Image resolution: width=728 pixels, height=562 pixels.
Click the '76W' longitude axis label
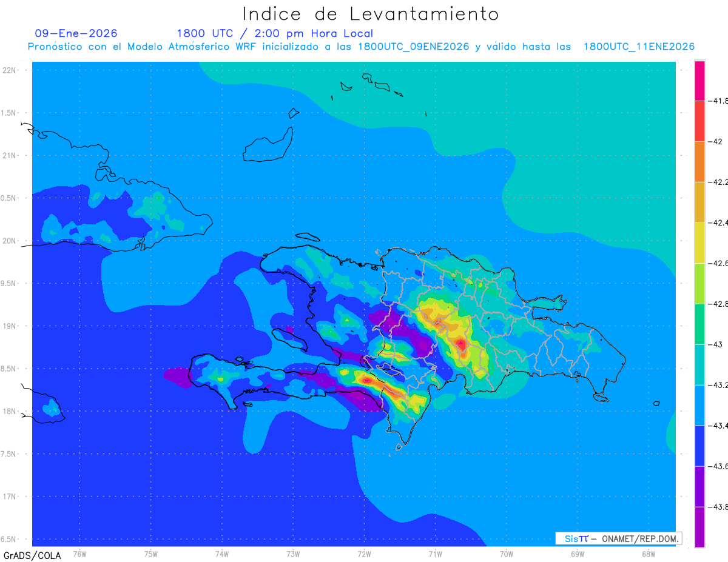79,554
